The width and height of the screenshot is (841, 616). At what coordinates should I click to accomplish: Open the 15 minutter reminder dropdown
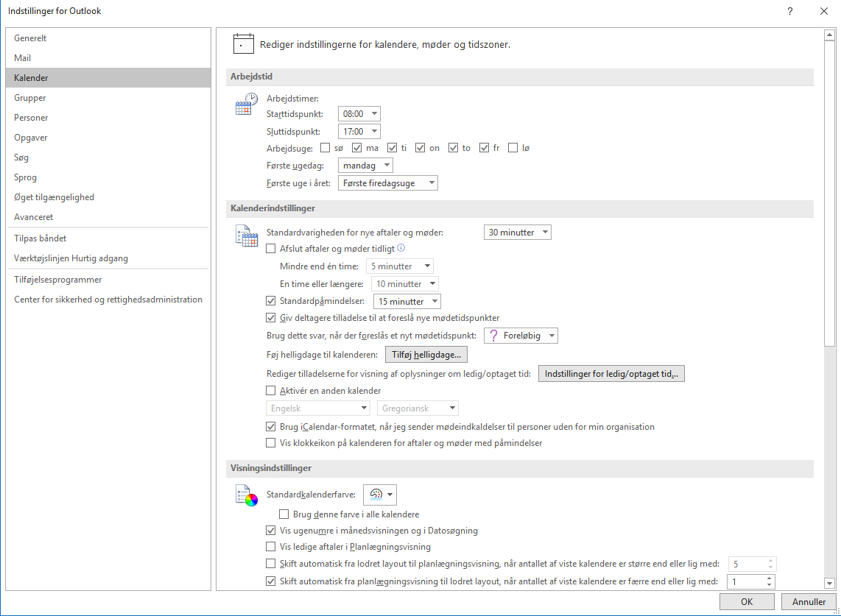(x=407, y=301)
